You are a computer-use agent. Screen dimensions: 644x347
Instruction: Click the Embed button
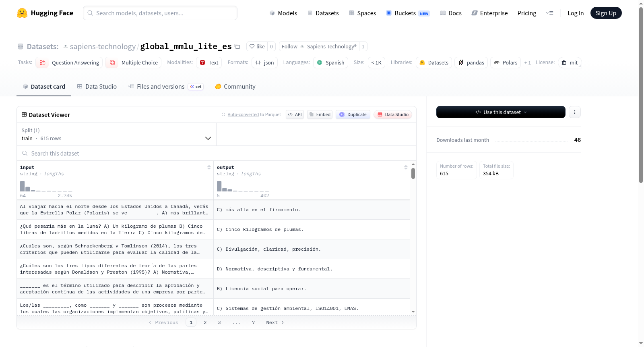tap(320, 114)
